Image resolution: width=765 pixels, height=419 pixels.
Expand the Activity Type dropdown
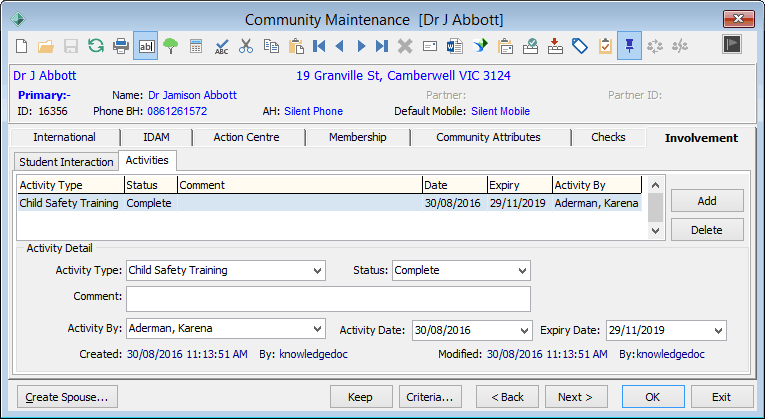(x=318, y=271)
